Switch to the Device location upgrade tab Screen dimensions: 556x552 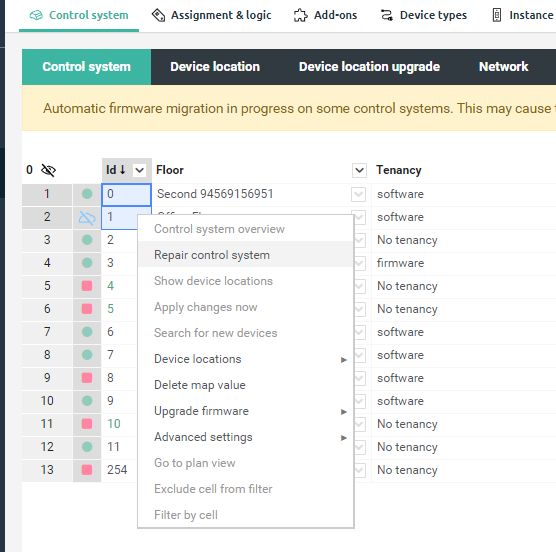tap(369, 67)
